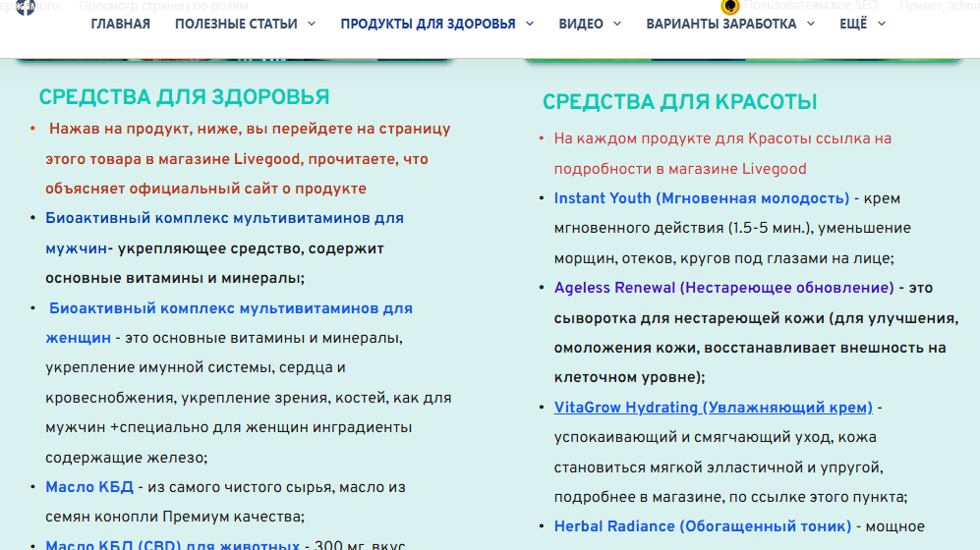Screen dimensions: 980x550
Task: Expand the ВАРИАНТЫ ЗАРАБОТКА chevron
Action: (x=811, y=24)
